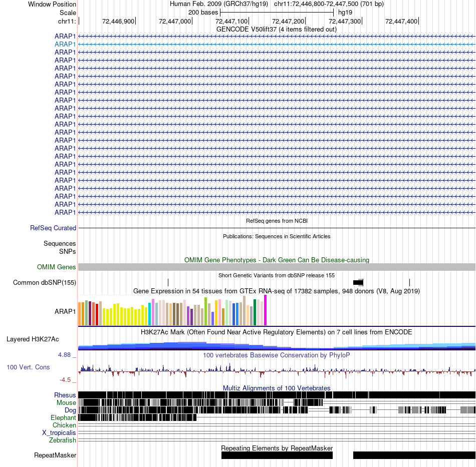Screen dimensions: 476x467
Task: Click the 200 bases scale bar label
Action: (203, 13)
